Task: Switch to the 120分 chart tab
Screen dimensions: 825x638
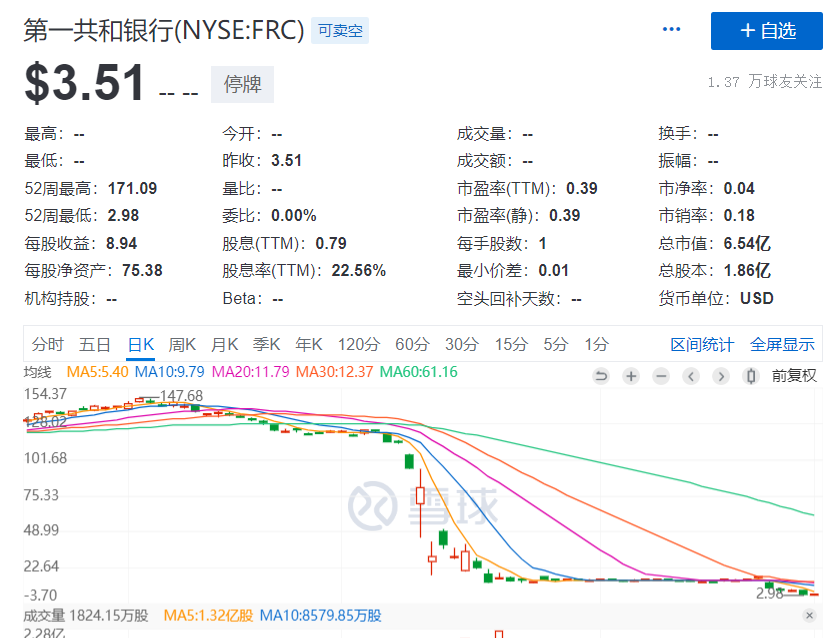Action: [x=358, y=345]
